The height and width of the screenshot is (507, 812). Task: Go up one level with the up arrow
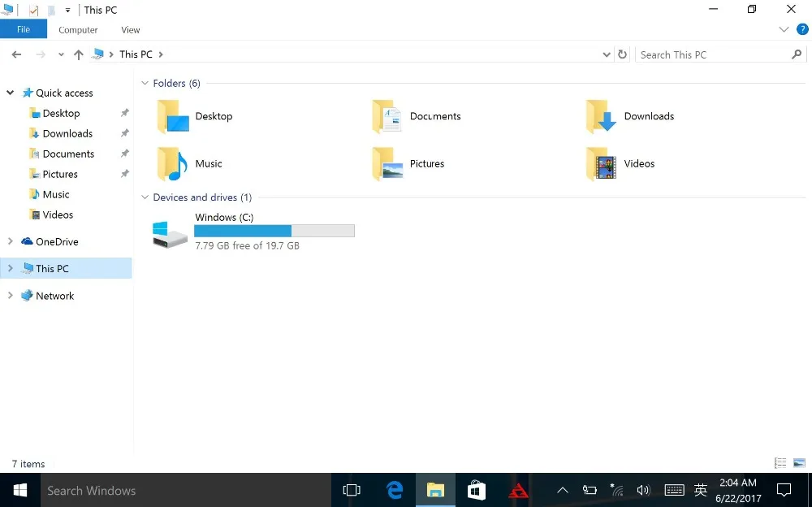point(78,54)
